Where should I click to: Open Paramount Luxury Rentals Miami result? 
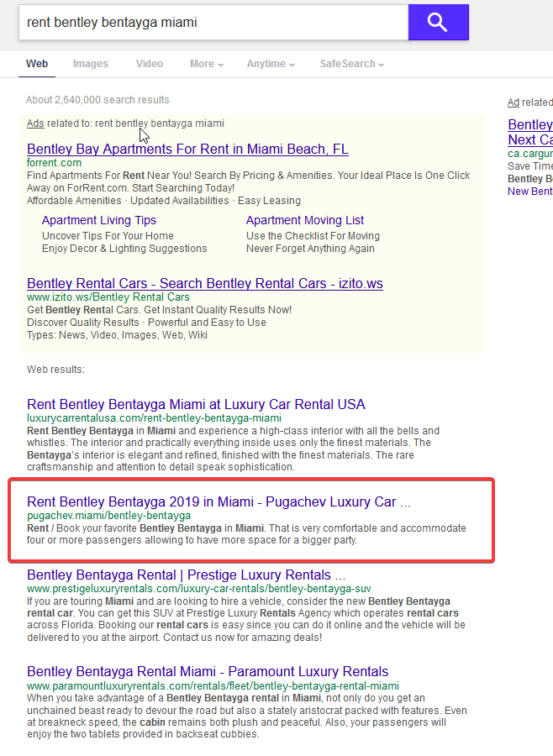click(208, 672)
